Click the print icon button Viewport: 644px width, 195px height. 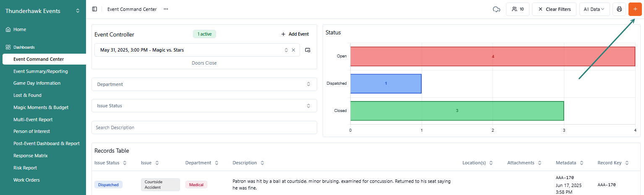[619, 9]
